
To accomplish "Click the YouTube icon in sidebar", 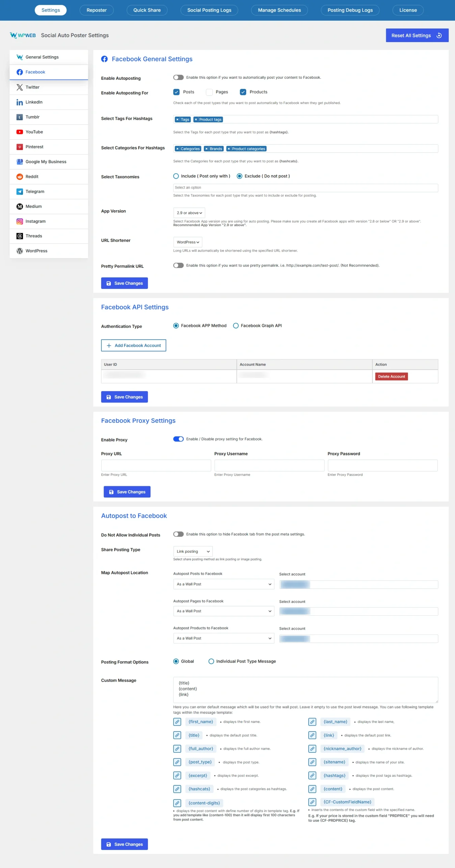I will click(x=20, y=132).
